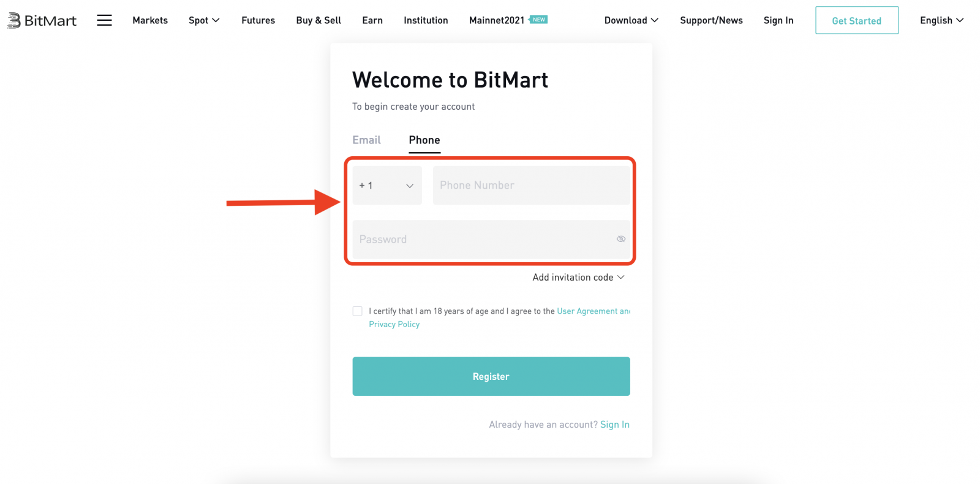The width and height of the screenshot is (980, 484).
Task: Click Sign In next to already have an account
Action: [614, 424]
